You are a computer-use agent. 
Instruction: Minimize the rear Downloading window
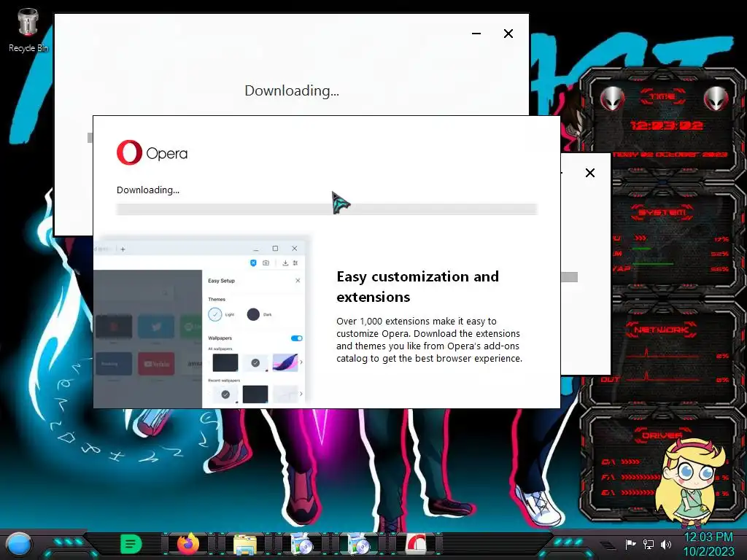(476, 34)
